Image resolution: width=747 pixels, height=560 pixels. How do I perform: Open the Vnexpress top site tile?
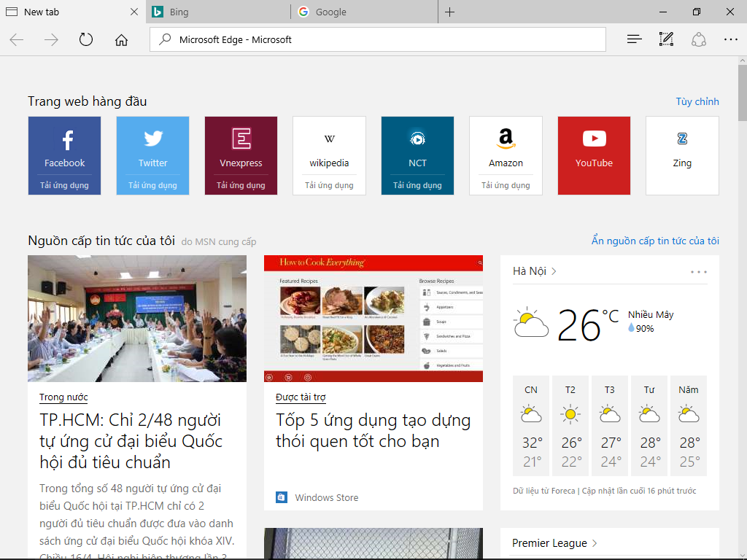(x=241, y=156)
